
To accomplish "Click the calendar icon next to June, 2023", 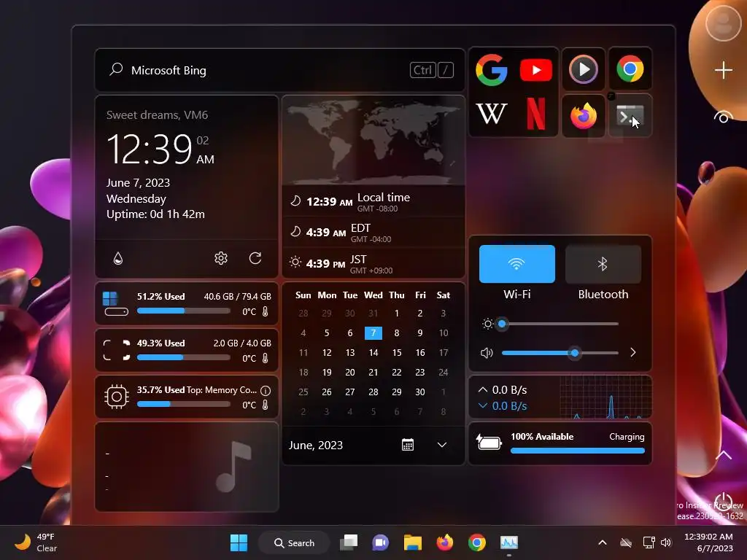I will point(407,445).
